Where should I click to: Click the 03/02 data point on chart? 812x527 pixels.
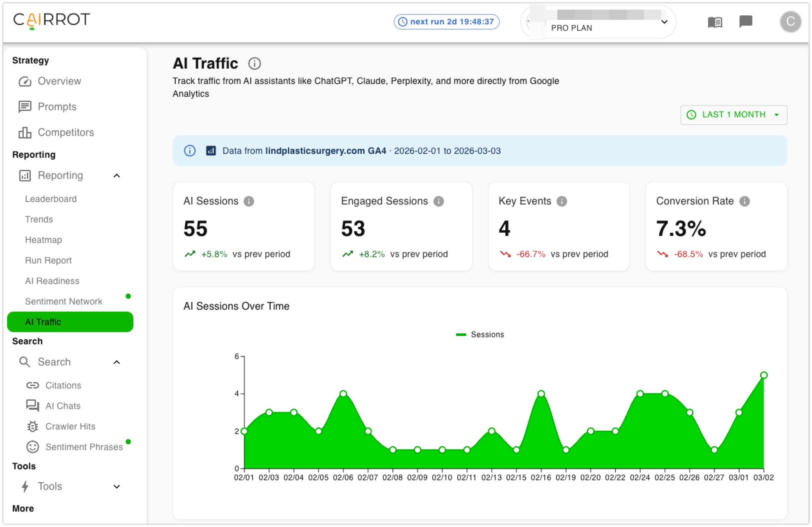[764, 375]
